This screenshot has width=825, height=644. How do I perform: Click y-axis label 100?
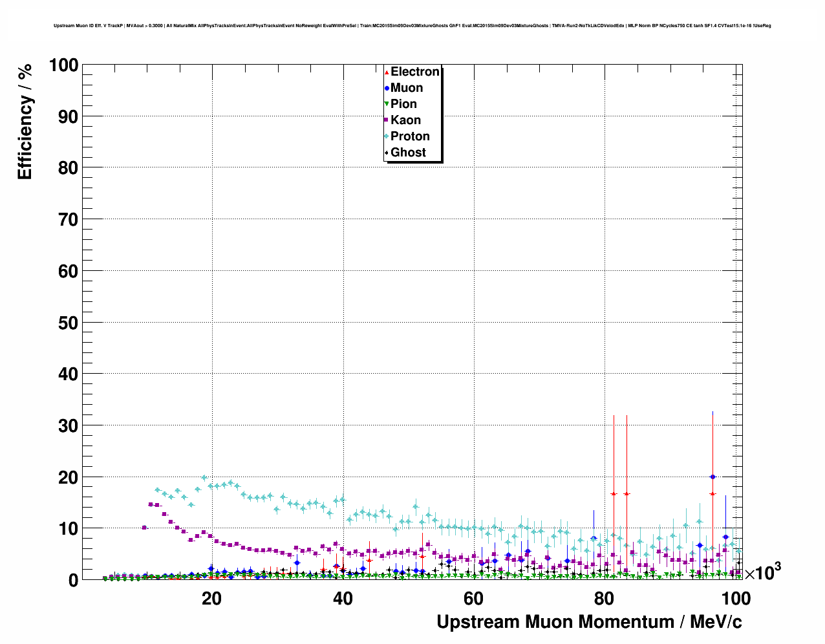(63, 65)
